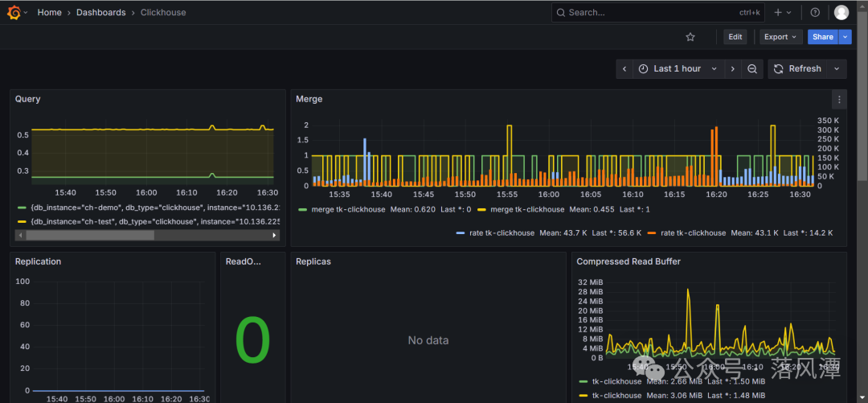The image size is (868, 403).
Task: Open the Merge panel three-dot menu
Action: (839, 100)
